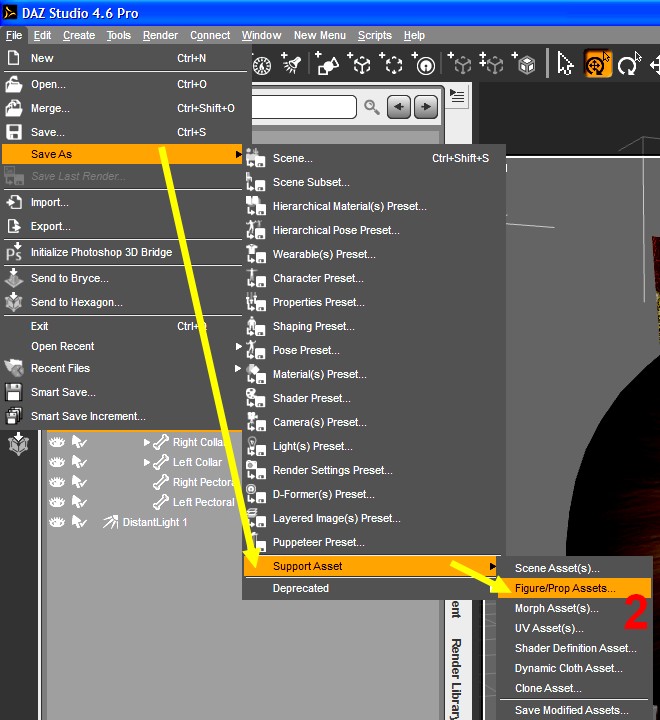660x720 pixels.
Task: Click the New file icon
Action: coord(14,58)
